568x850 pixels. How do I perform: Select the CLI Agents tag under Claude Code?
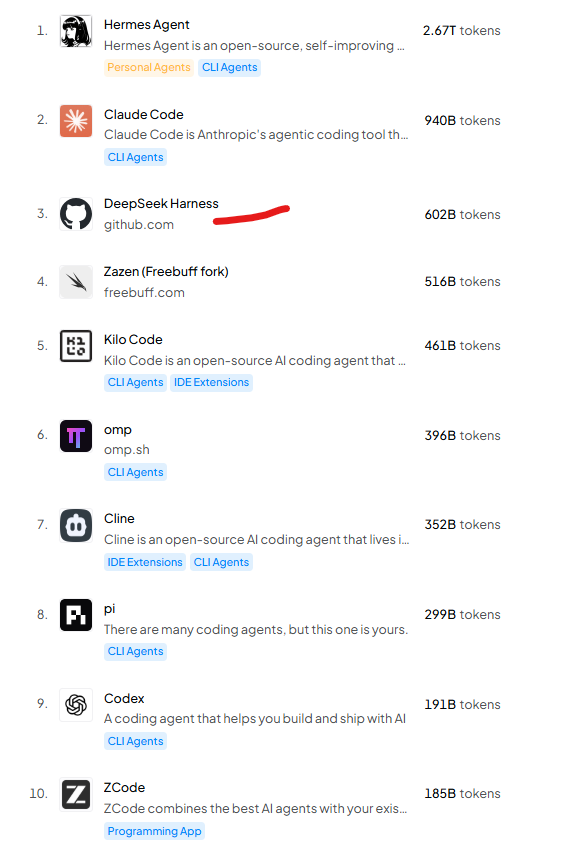pos(135,157)
